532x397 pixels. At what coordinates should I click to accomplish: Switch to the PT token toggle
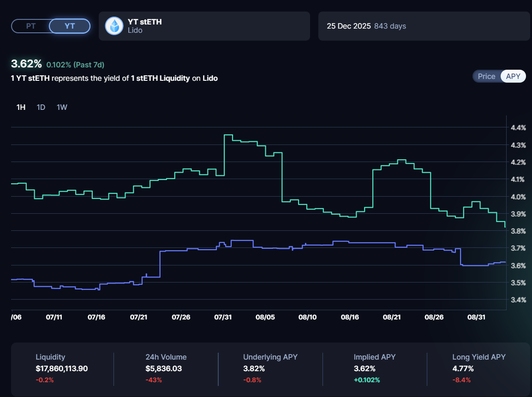31,26
